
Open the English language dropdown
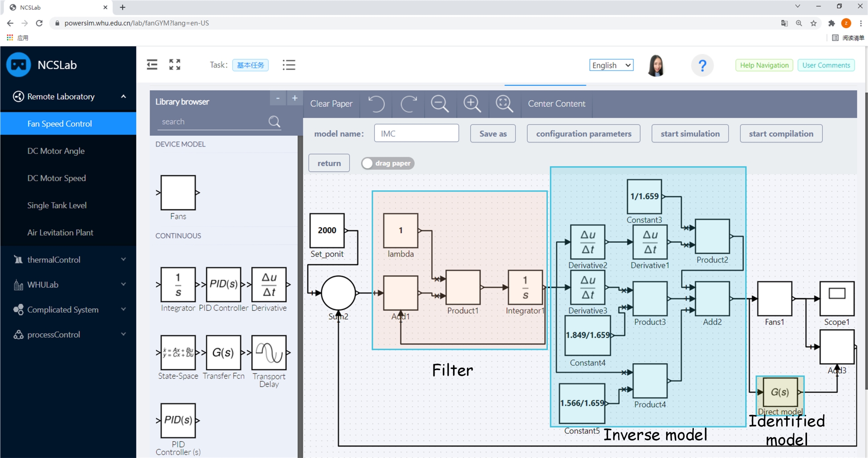(x=611, y=65)
